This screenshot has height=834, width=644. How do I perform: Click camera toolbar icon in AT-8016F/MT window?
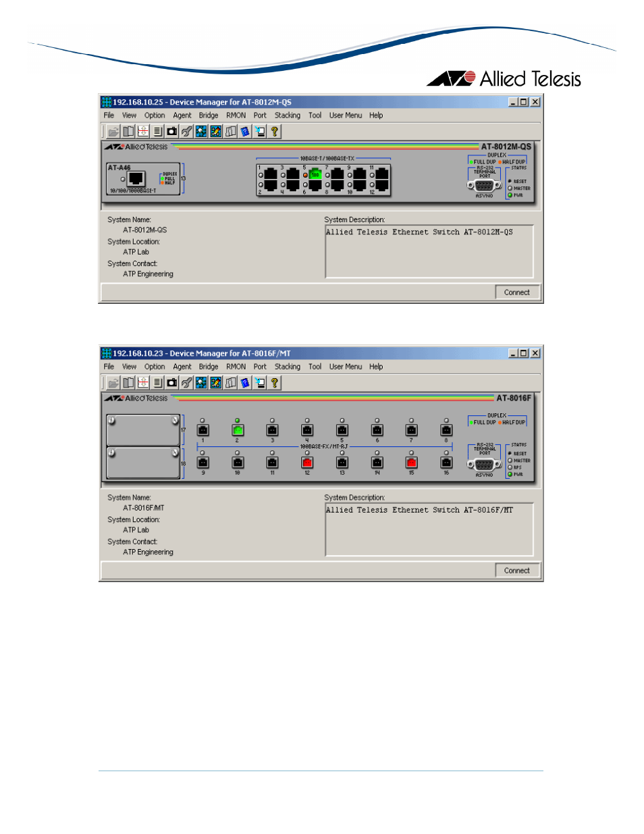click(172, 383)
